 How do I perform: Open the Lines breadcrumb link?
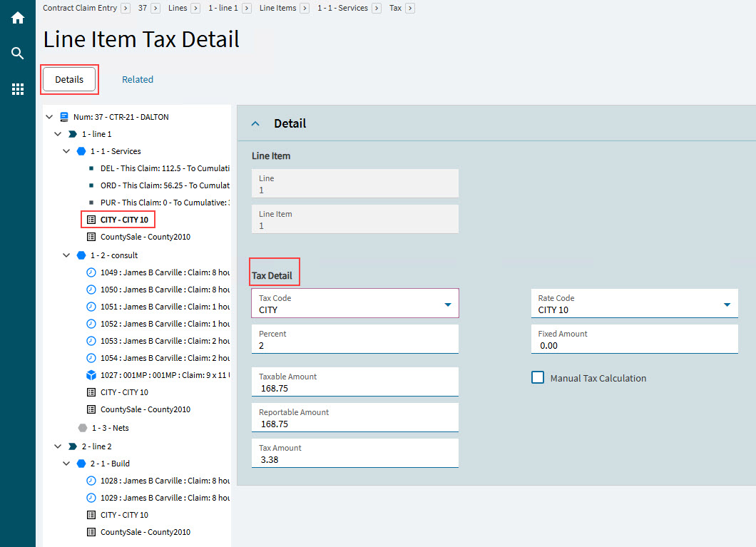coord(178,8)
